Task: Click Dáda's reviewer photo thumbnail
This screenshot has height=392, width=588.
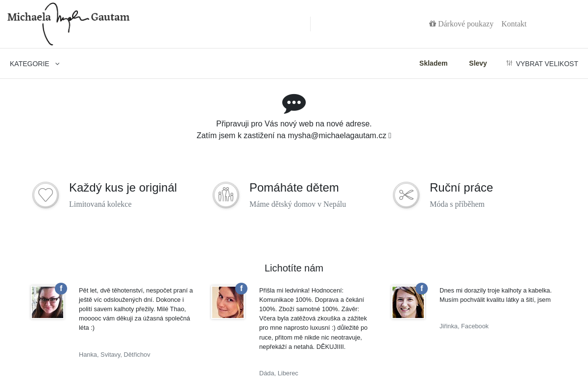Action: pyautogui.click(x=227, y=303)
